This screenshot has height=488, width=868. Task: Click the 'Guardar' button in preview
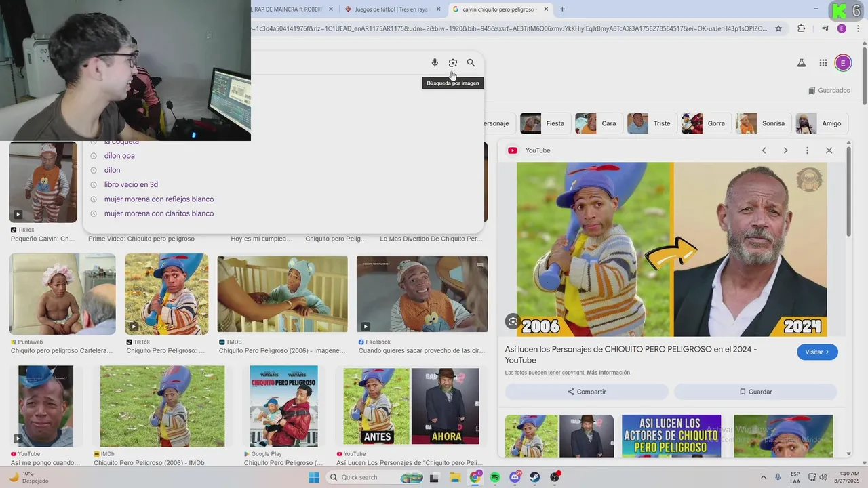[x=755, y=392]
